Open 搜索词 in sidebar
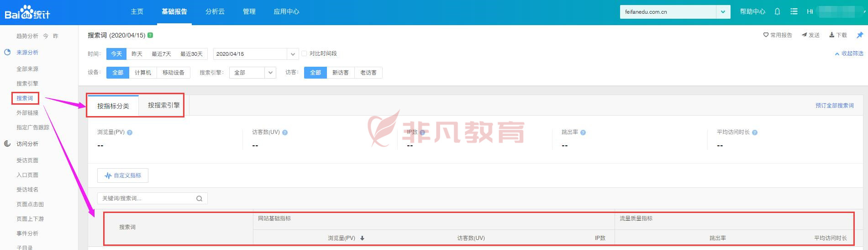The height and width of the screenshot is (250, 868). (25, 98)
